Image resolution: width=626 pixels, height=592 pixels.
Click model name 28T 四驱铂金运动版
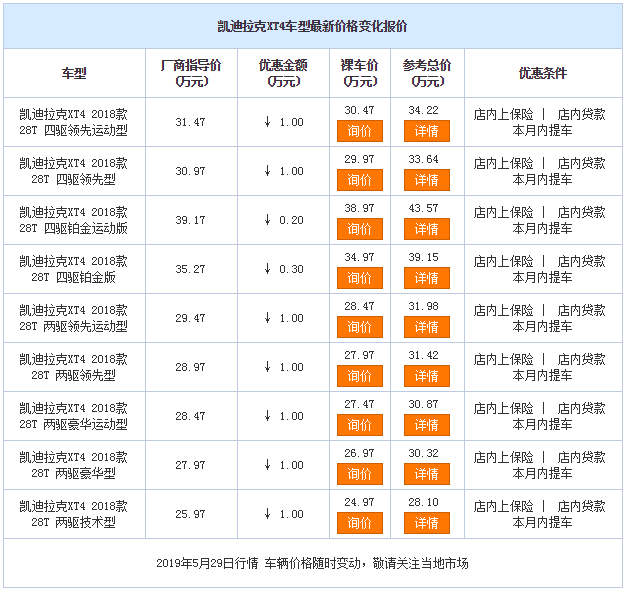pos(74,220)
